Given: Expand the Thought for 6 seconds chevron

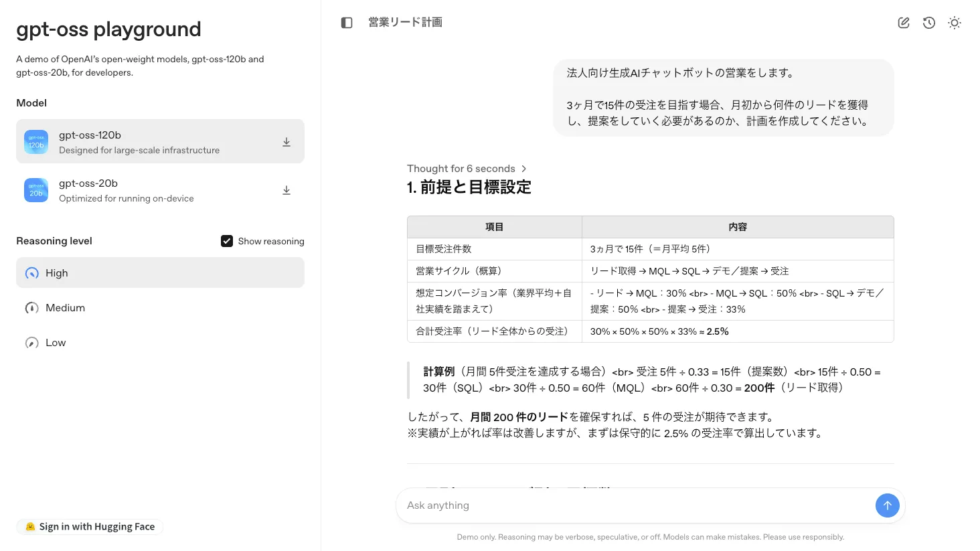Looking at the screenshot, I should [x=524, y=169].
